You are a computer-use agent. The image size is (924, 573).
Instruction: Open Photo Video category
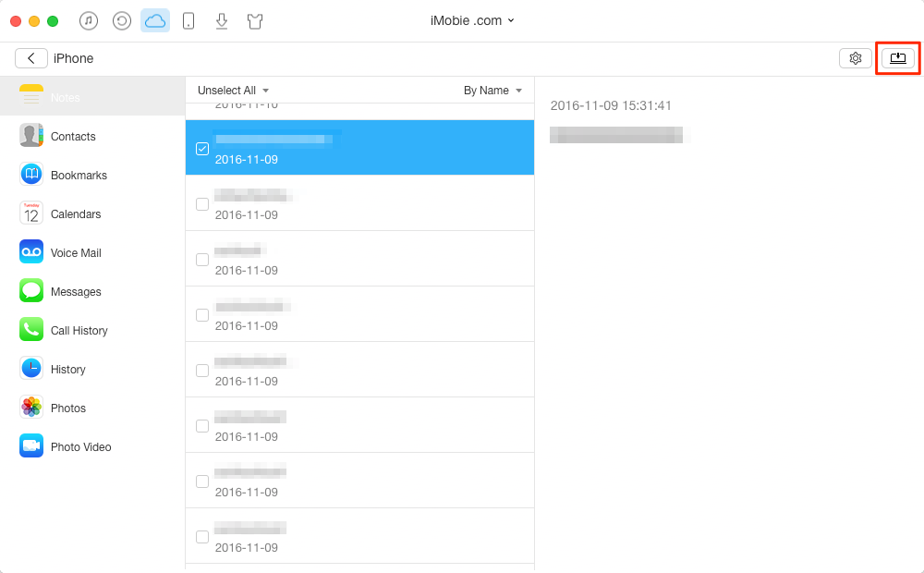point(92,447)
